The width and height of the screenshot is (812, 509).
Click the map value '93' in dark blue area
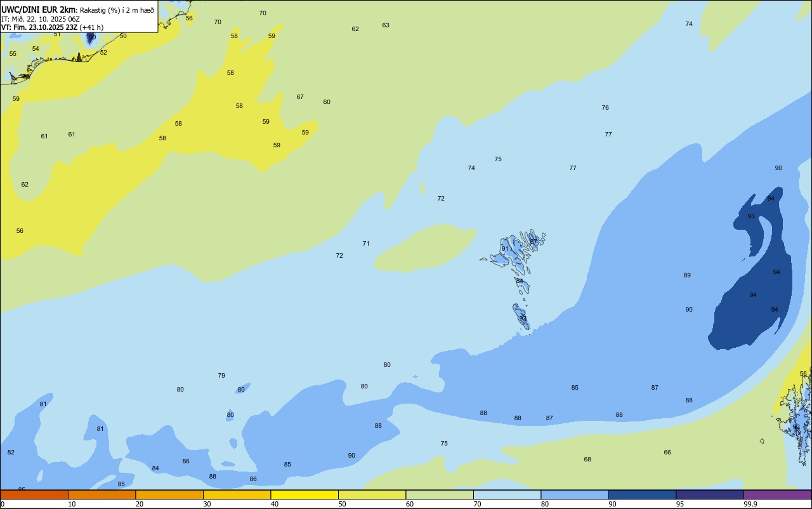751,216
